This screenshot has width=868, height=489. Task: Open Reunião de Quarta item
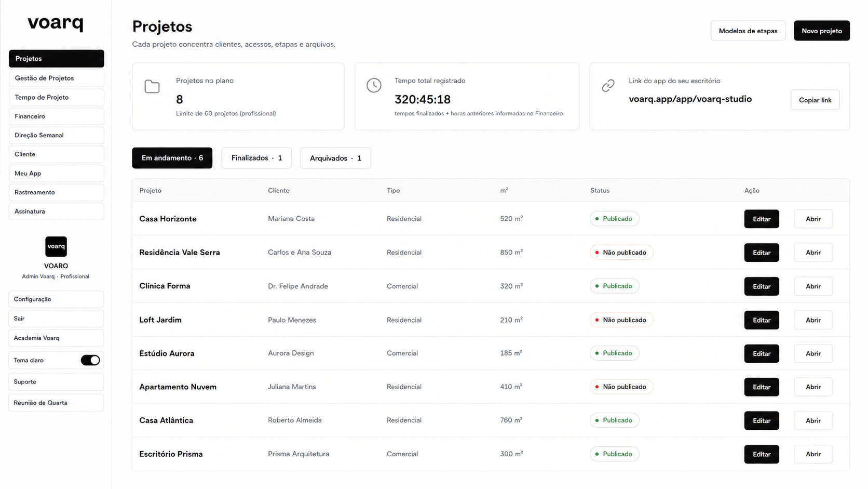pos(56,403)
